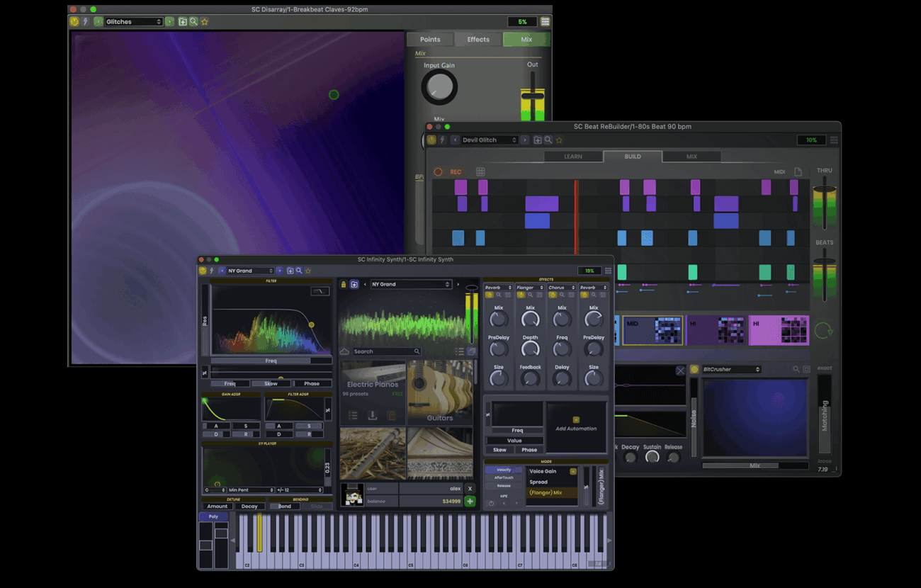Toggle BitCrusher power button
This screenshot has width=921, height=588.
[694, 369]
